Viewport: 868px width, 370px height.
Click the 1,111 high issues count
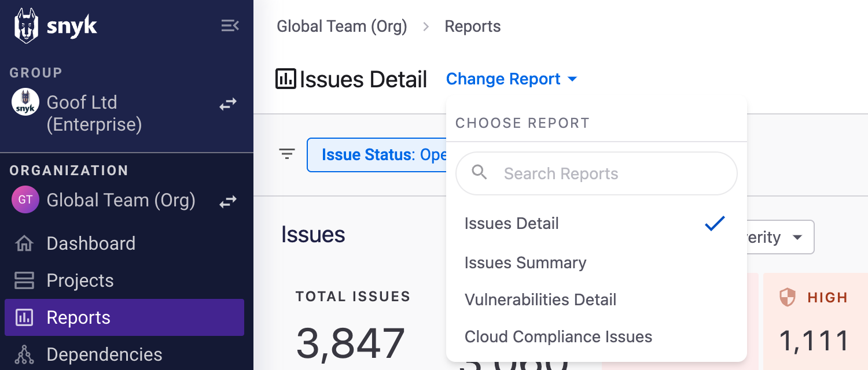(x=814, y=341)
